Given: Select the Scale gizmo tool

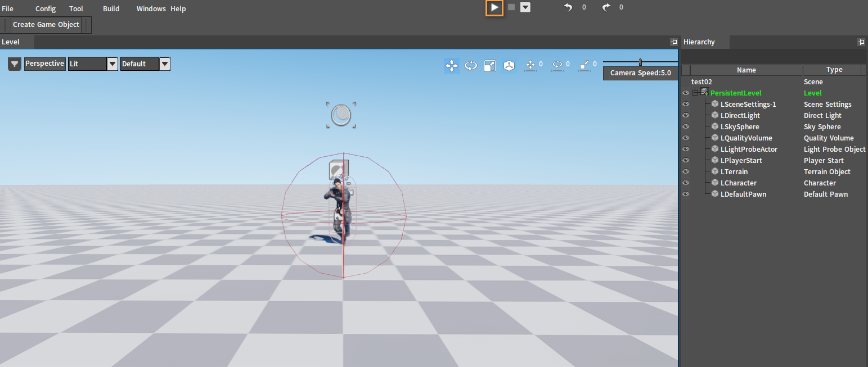Looking at the screenshot, I should coord(490,66).
